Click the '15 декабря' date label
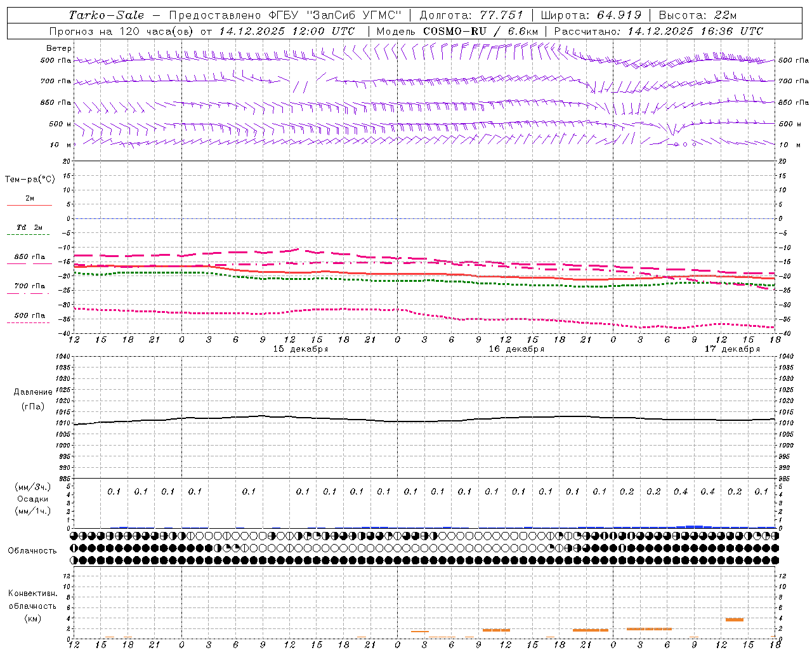The width and height of the screenshot is (812, 650). coord(301,349)
